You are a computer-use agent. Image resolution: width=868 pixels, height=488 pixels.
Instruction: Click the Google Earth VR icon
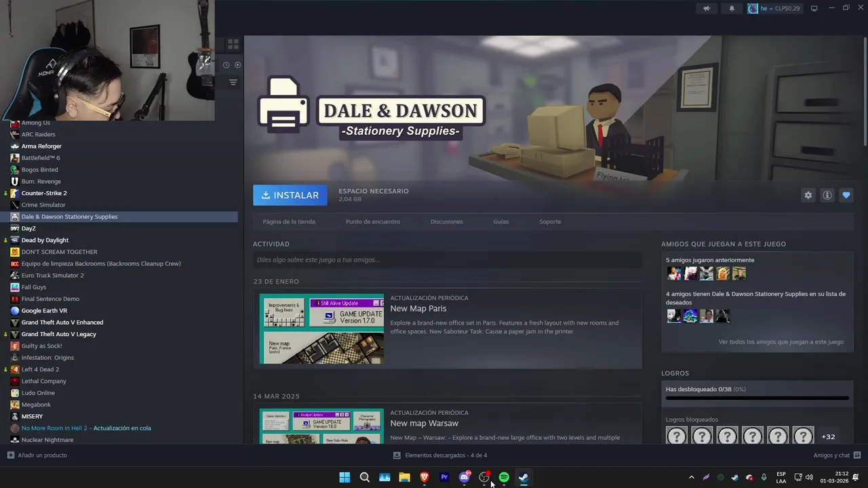tap(15, 310)
